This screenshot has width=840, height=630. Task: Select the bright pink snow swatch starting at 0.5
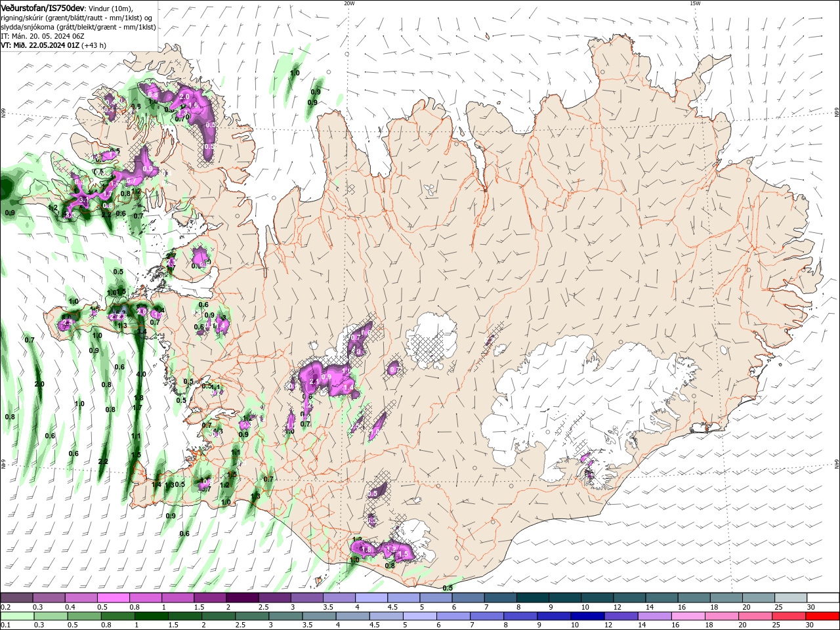(x=113, y=598)
